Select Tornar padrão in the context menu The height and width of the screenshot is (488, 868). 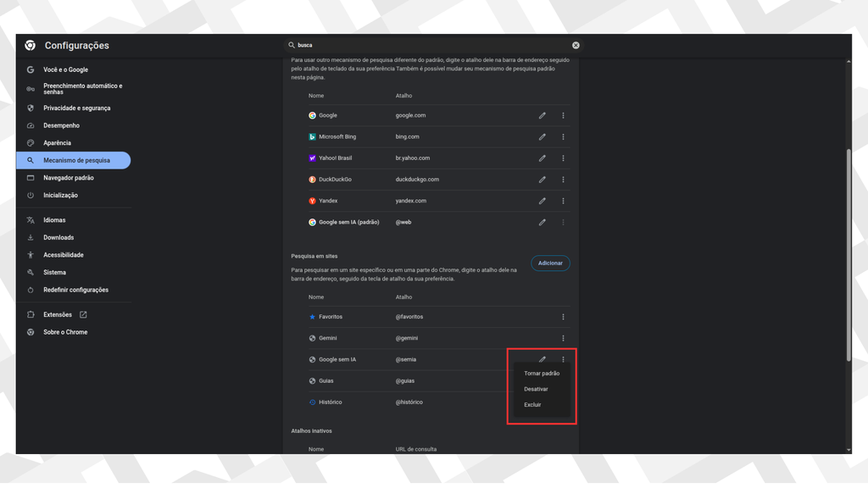pyautogui.click(x=542, y=374)
